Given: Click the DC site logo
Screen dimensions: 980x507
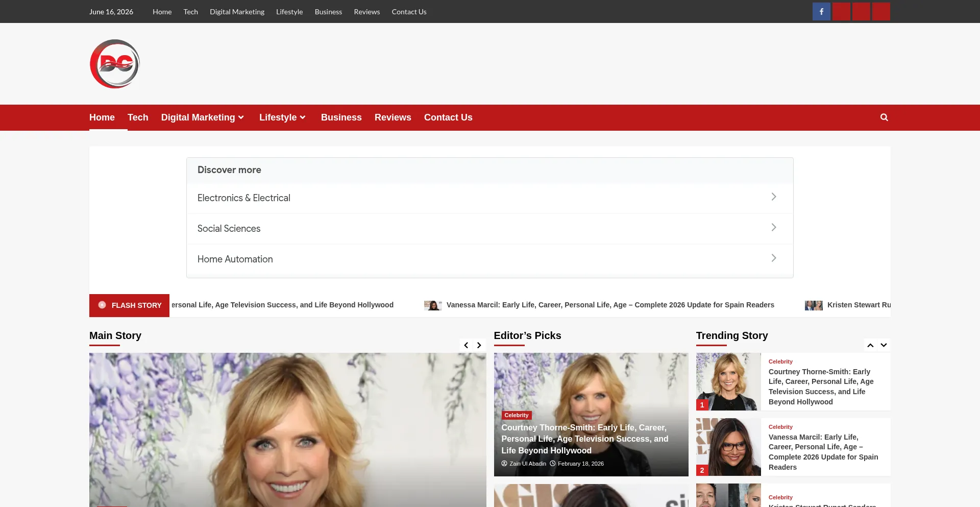Looking at the screenshot, I should click(x=115, y=64).
